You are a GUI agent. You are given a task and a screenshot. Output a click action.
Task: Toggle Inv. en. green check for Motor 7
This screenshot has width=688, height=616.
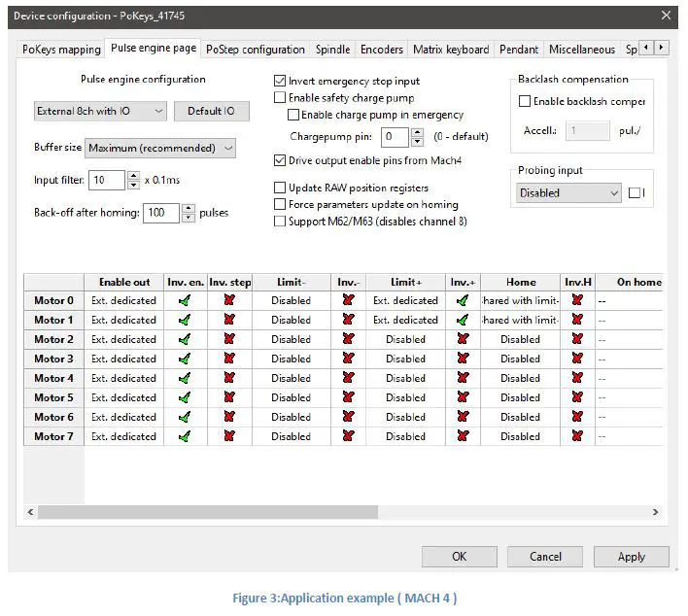[185, 436]
